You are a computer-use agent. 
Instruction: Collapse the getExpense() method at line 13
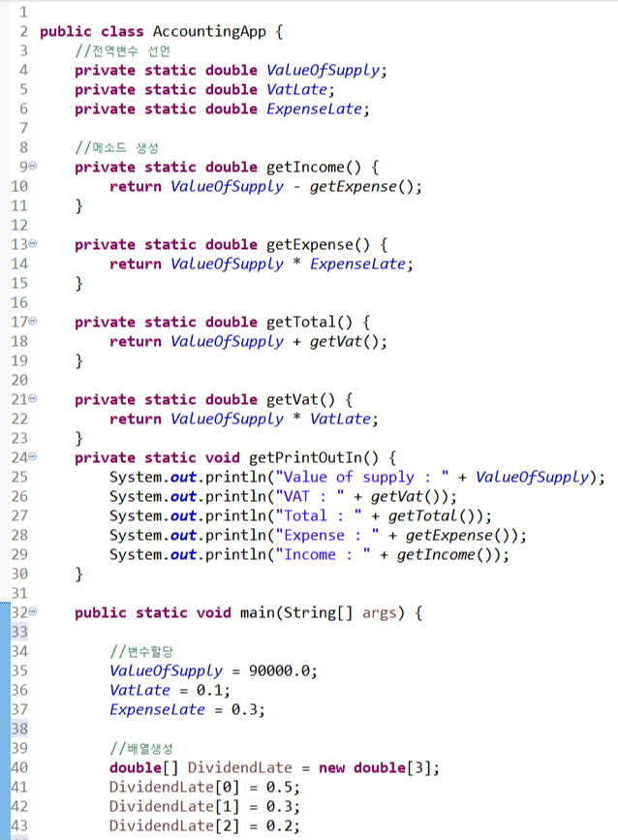33,244
